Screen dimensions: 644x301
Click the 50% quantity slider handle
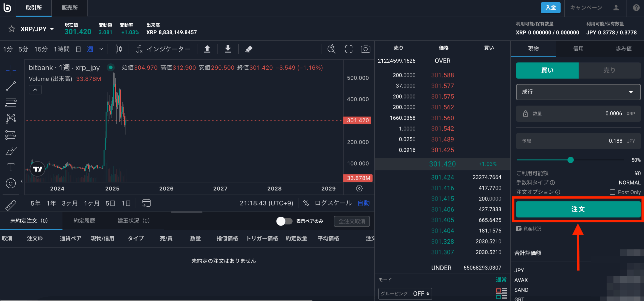[x=571, y=160]
